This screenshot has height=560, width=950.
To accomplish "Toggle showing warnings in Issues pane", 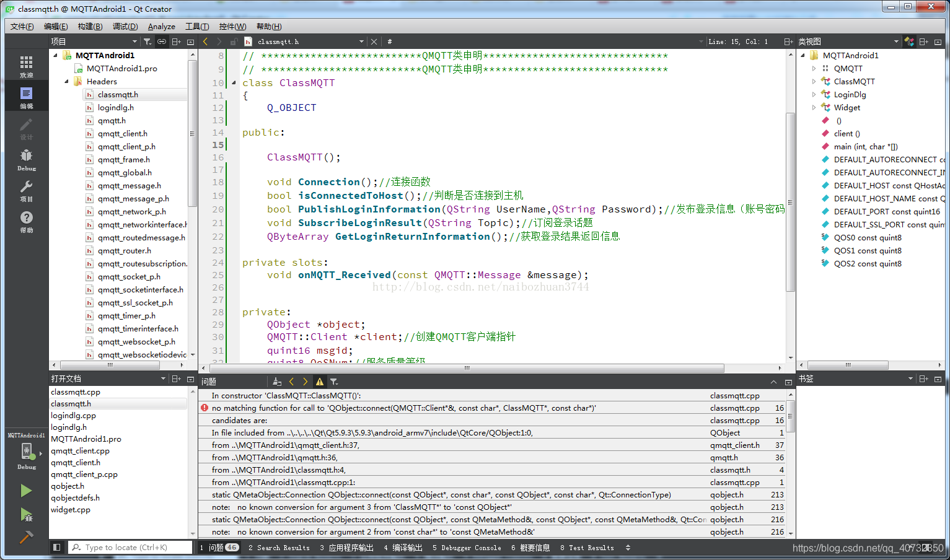I will (x=320, y=382).
